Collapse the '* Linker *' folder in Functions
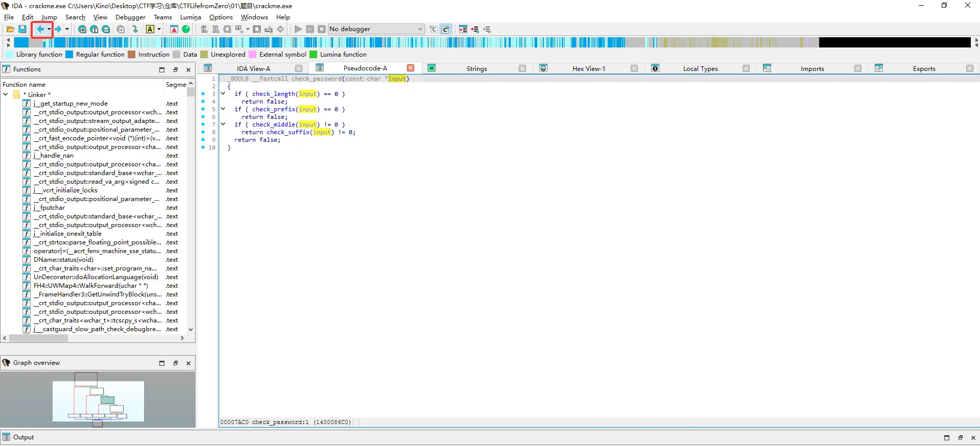980x446 pixels. (x=6, y=94)
